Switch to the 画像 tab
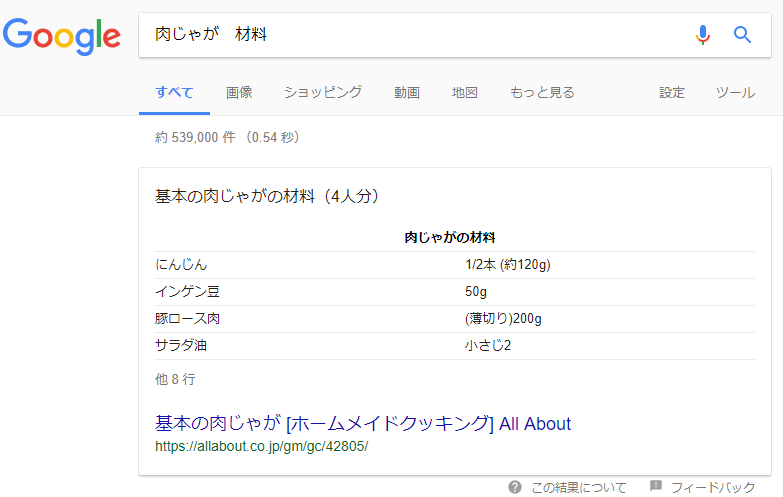 click(x=239, y=92)
